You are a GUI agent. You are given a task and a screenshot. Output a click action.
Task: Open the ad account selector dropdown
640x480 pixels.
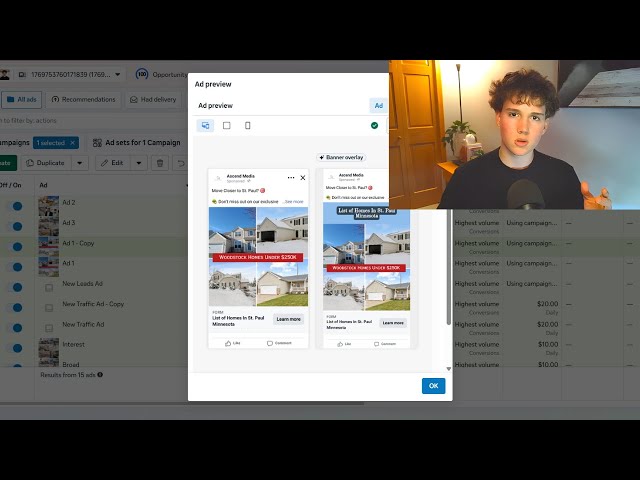point(69,75)
